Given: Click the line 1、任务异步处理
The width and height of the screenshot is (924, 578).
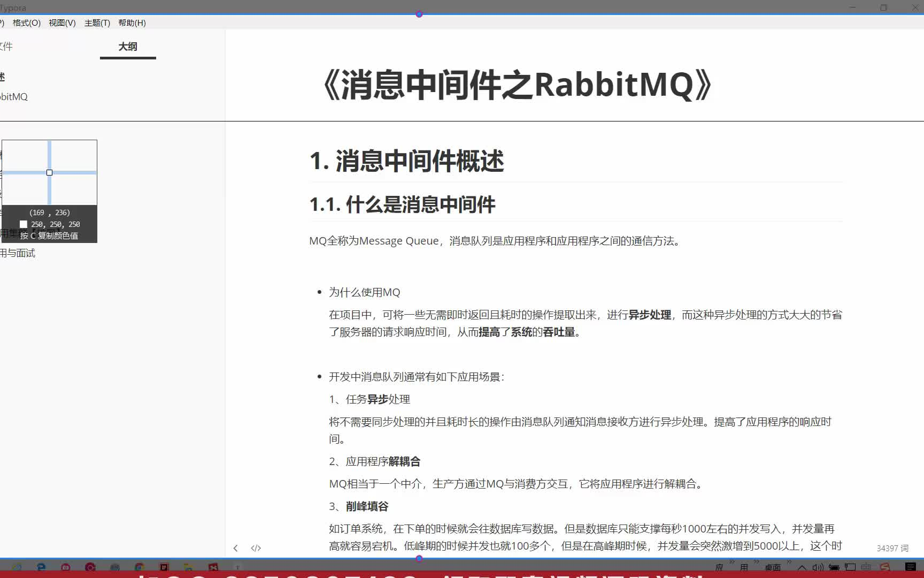Looking at the screenshot, I should pos(369,399).
